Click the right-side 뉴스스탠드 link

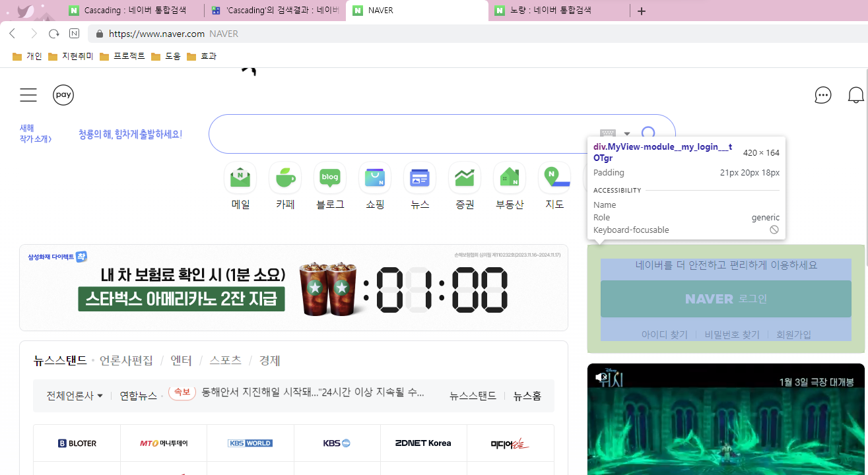coord(473,396)
